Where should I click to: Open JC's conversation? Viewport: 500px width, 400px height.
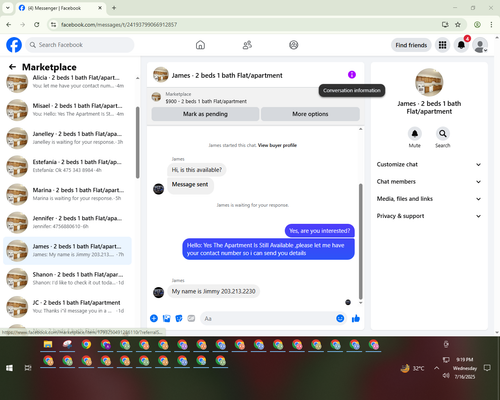tap(67, 307)
